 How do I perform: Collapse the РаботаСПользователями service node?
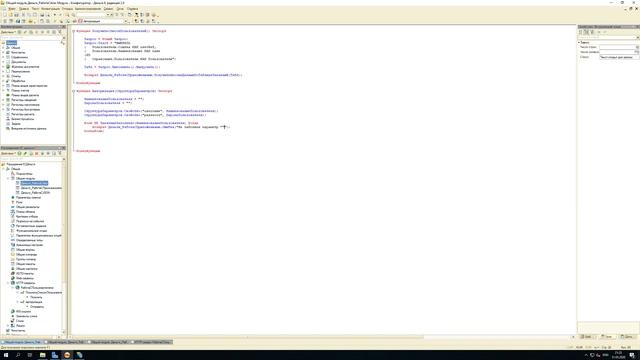pyautogui.click(x=13, y=288)
